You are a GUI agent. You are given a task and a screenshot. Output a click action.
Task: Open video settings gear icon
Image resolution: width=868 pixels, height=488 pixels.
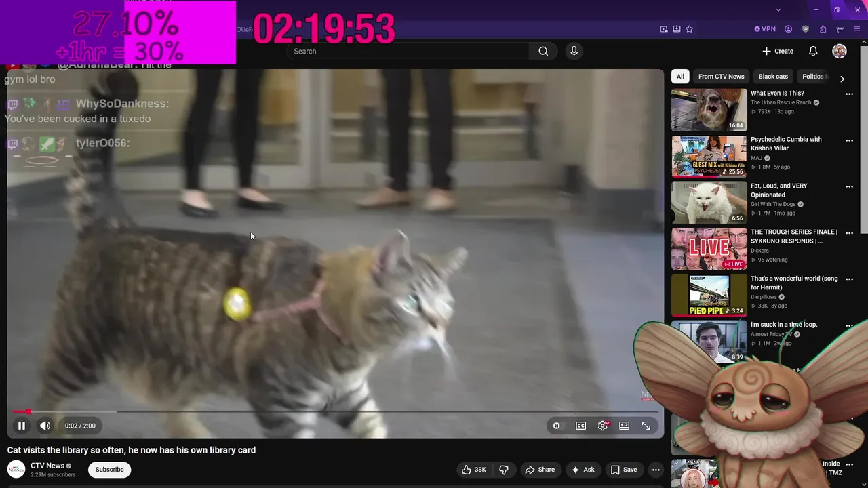tap(603, 426)
